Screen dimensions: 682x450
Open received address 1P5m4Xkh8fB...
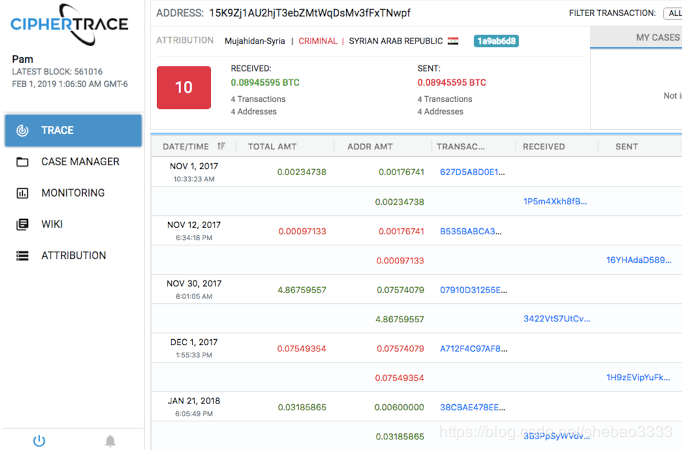tap(555, 201)
